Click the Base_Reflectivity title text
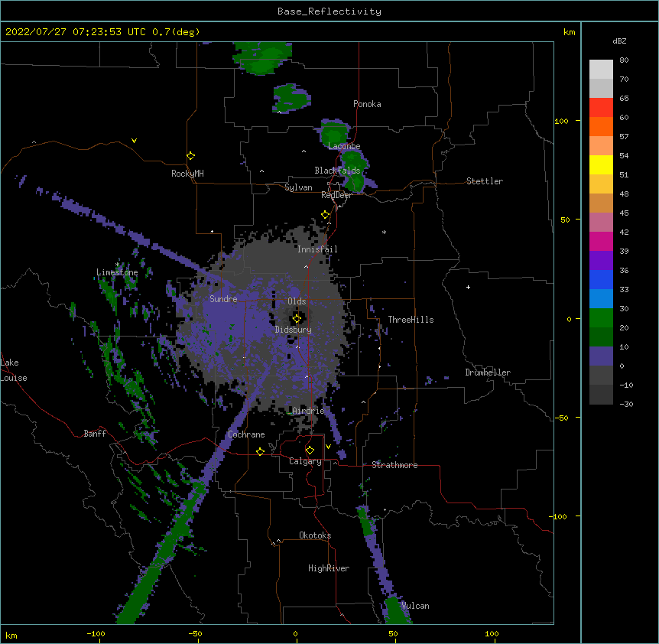The width and height of the screenshot is (659, 644). [329, 11]
